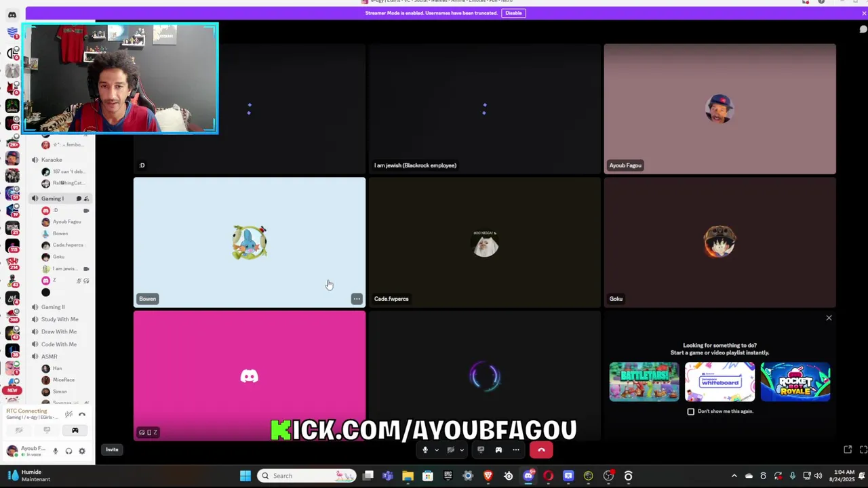868x488 pixels.
Task: Join the ASMR voice channel
Action: (x=50, y=357)
